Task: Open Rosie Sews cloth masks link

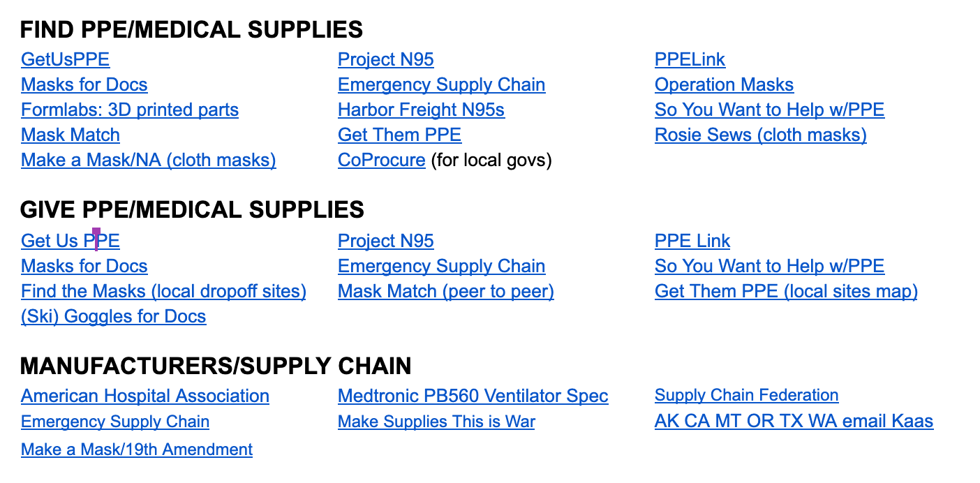Action: [x=761, y=135]
